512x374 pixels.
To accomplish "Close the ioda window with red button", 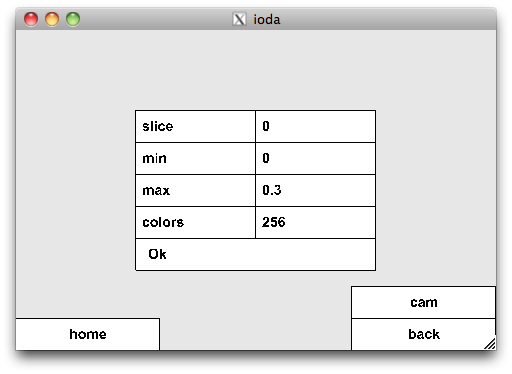I will pos(31,19).
